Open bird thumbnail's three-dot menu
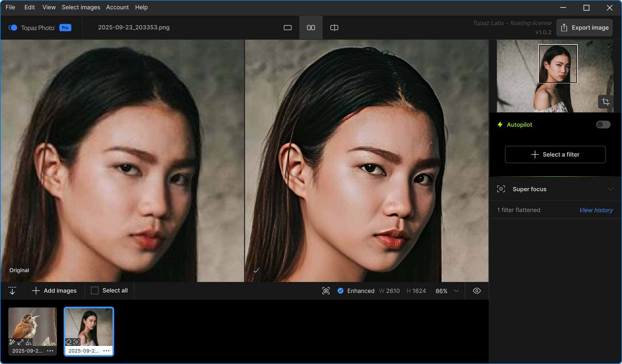Screen dimensions: 622x364 click(50, 351)
